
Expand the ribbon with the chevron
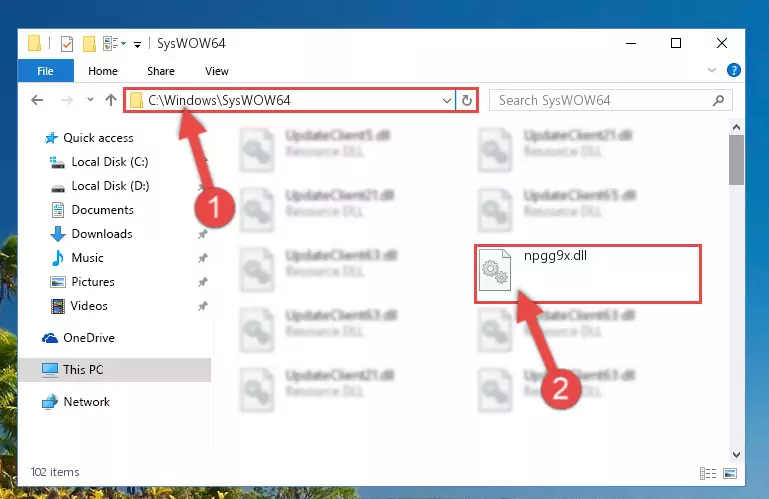712,71
